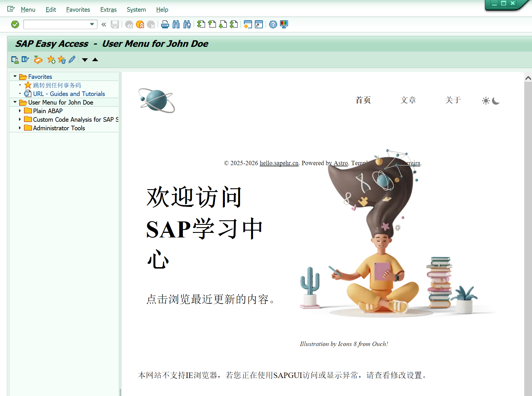Click the Change Favorites pencil icon
This screenshot has width=532, height=396.
coord(72,60)
